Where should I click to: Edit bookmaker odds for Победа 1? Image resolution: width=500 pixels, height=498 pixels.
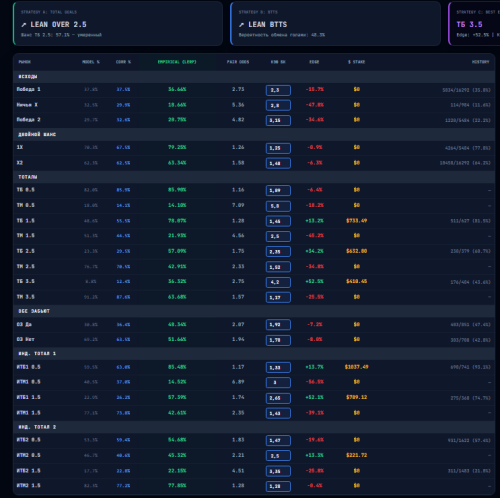click(x=278, y=90)
